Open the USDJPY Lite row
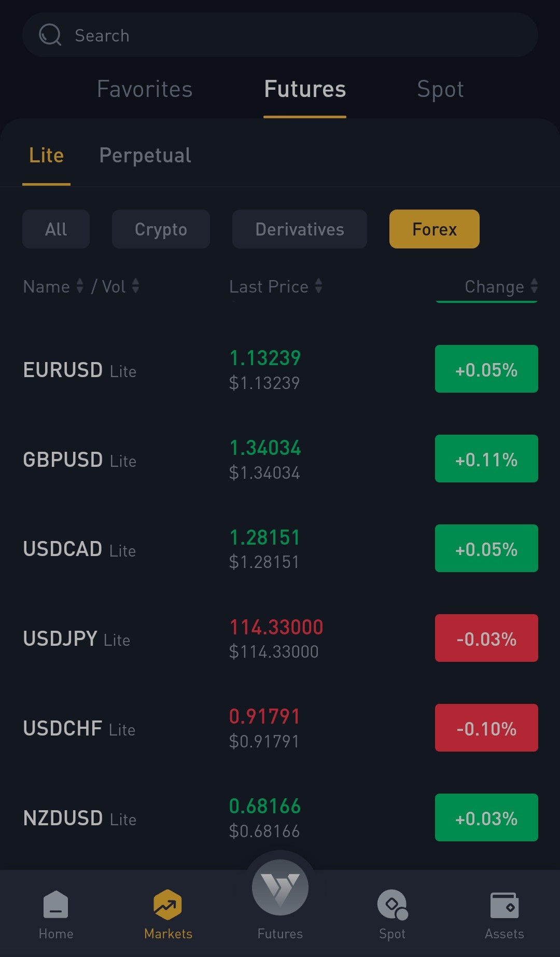Image resolution: width=560 pixels, height=957 pixels. coord(280,639)
